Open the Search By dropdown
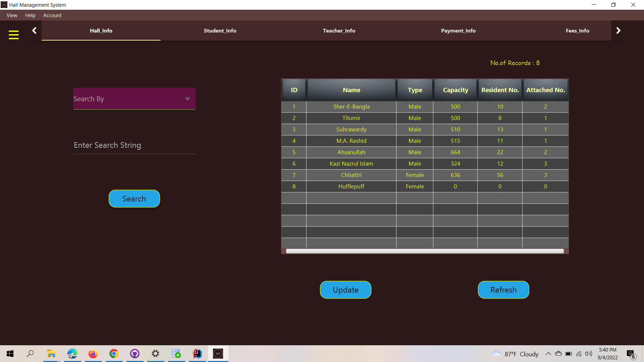The width and height of the screenshot is (644, 362). (x=134, y=99)
